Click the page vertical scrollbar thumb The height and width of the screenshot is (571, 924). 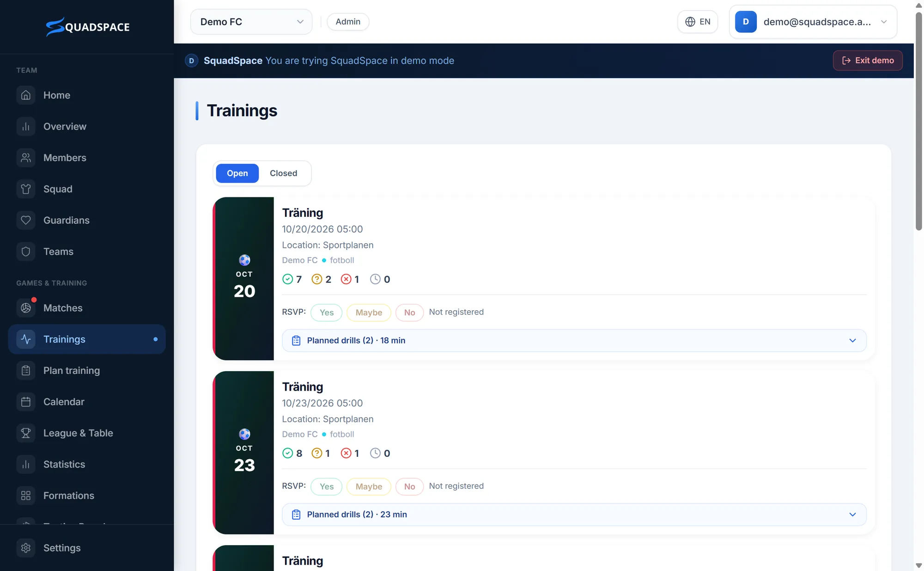coord(918,121)
